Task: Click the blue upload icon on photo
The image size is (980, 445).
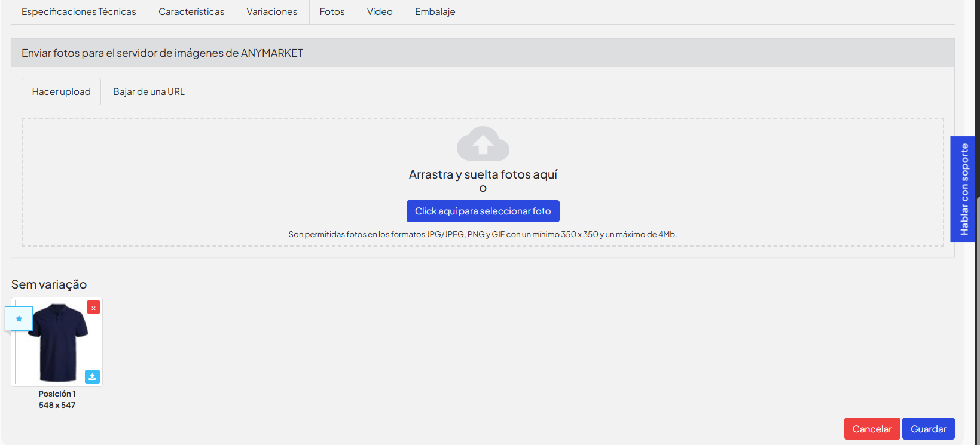Action: pyautogui.click(x=92, y=377)
